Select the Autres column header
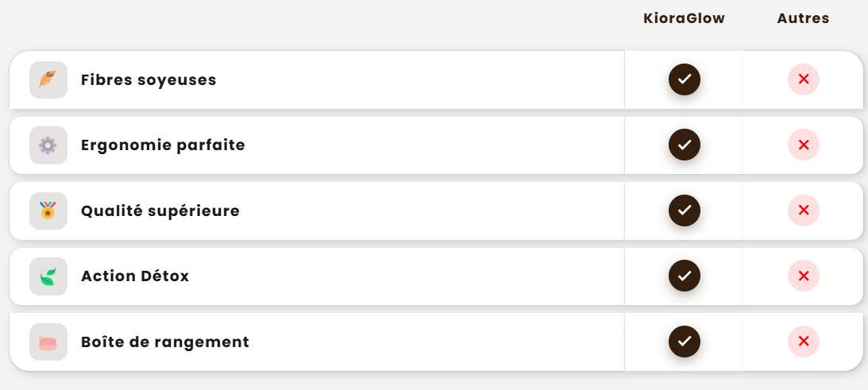Image resolution: width=868 pixels, height=390 pixels. point(803,18)
